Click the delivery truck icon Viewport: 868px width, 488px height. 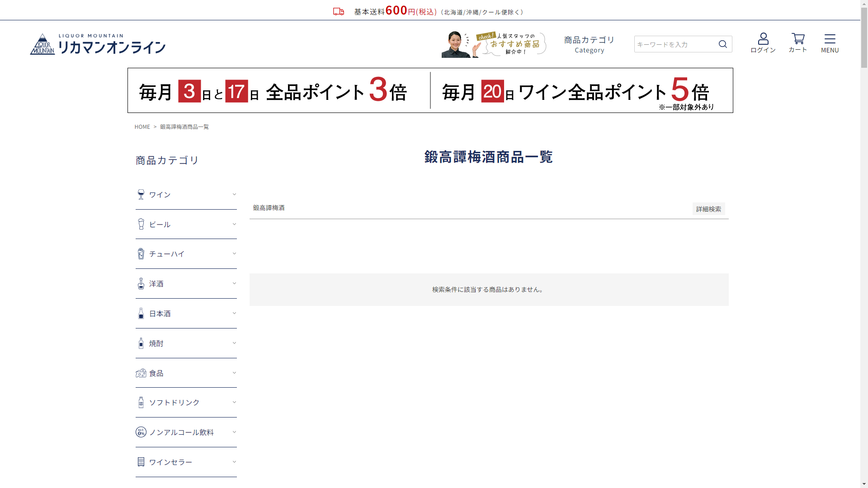(x=339, y=12)
